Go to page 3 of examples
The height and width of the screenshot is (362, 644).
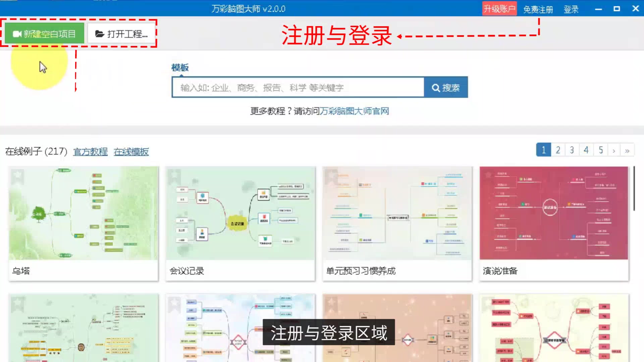(x=572, y=150)
